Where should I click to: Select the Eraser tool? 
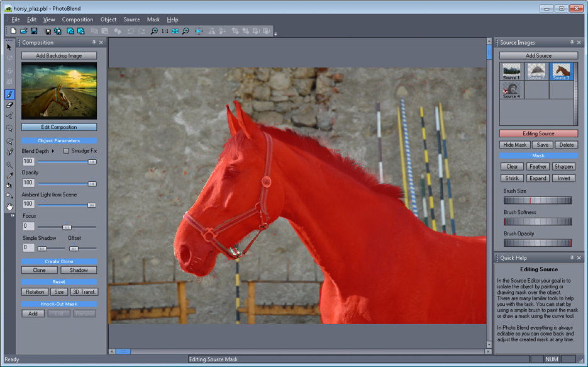pyautogui.click(x=9, y=105)
